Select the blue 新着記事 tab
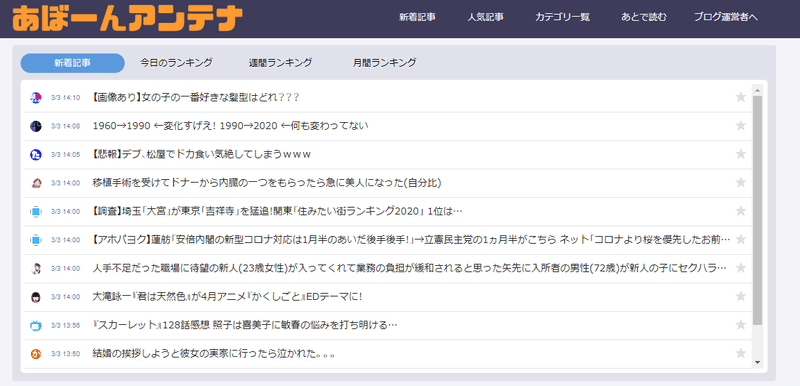 coord(72,63)
